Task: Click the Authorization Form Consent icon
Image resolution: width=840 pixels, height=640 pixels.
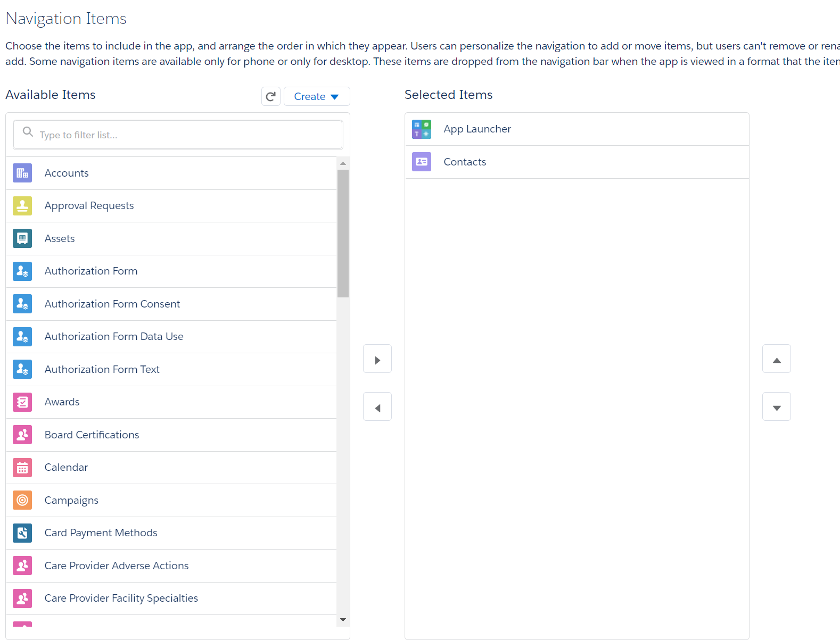Action: [22, 304]
